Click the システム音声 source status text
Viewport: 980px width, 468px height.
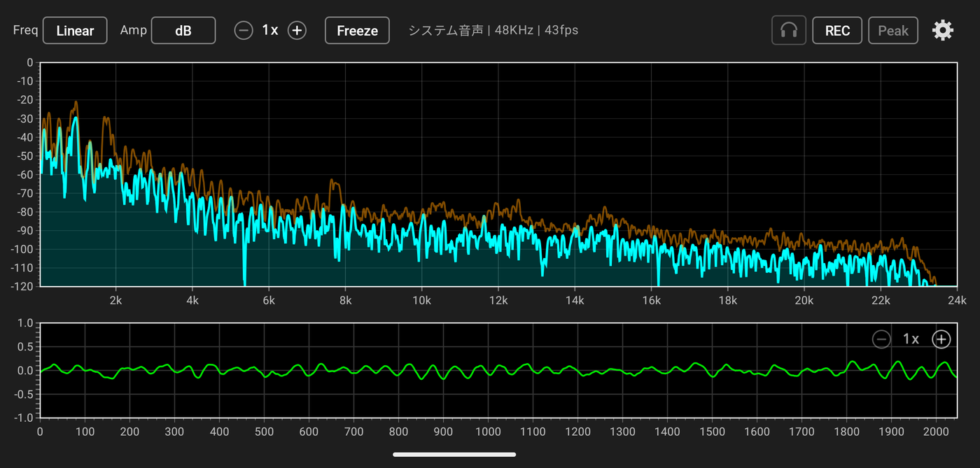click(446, 30)
